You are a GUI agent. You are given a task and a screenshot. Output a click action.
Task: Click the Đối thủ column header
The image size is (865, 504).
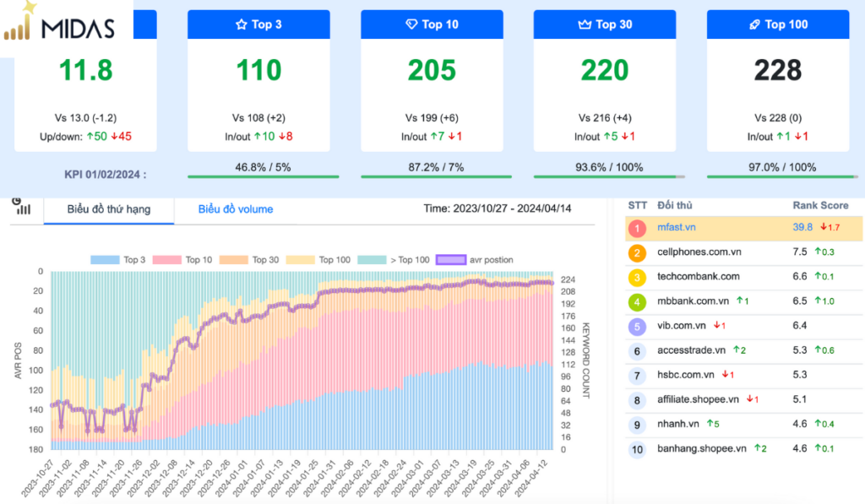pyautogui.click(x=674, y=205)
